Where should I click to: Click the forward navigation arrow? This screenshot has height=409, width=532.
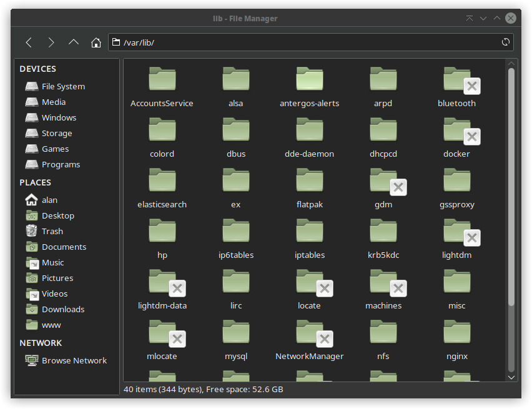tap(51, 42)
